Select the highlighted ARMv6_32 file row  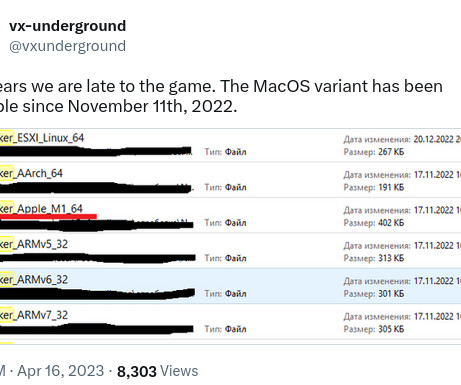pyautogui.click(x=230, y=286)
